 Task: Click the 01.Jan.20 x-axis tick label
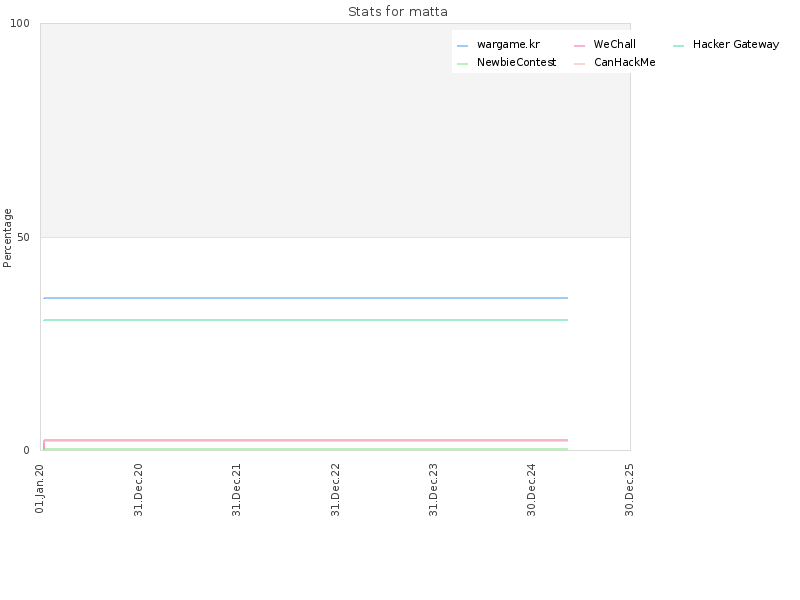(40, 489)
